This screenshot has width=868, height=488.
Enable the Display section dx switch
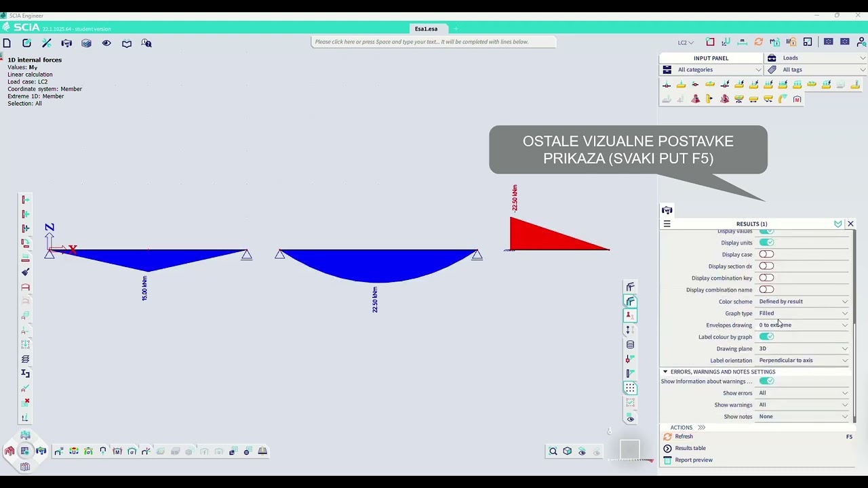tap(766, 266)
